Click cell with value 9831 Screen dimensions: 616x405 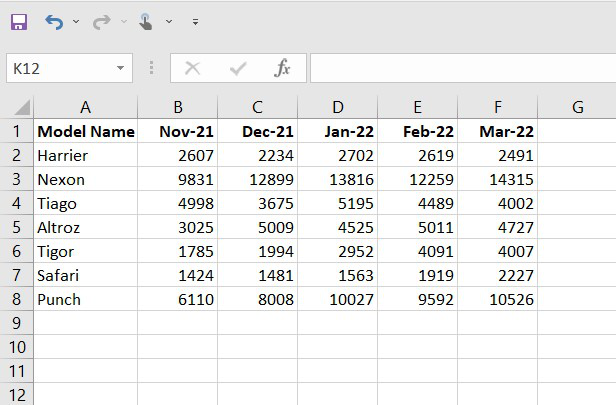[178, 179]
